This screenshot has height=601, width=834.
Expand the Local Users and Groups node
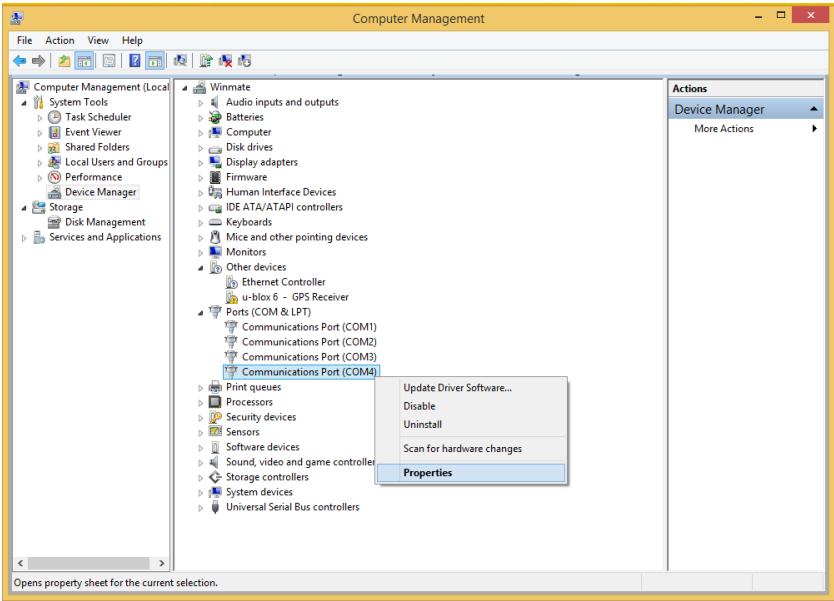click(x=40, y=163)
